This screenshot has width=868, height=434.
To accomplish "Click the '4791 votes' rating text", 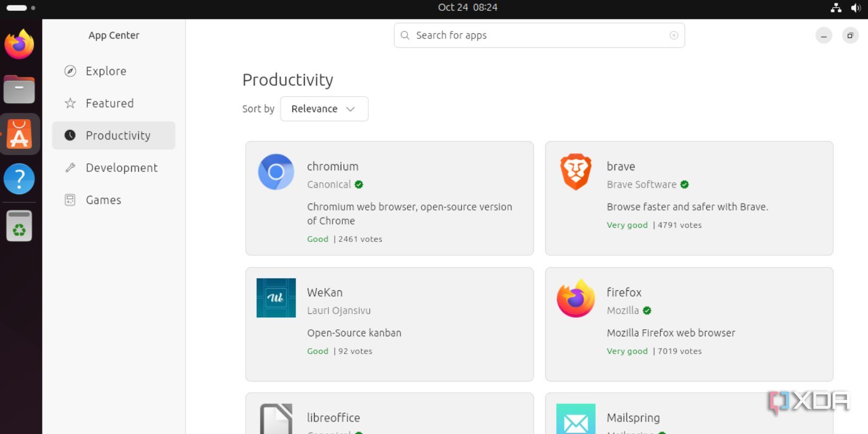I will [x=680, y=225].
